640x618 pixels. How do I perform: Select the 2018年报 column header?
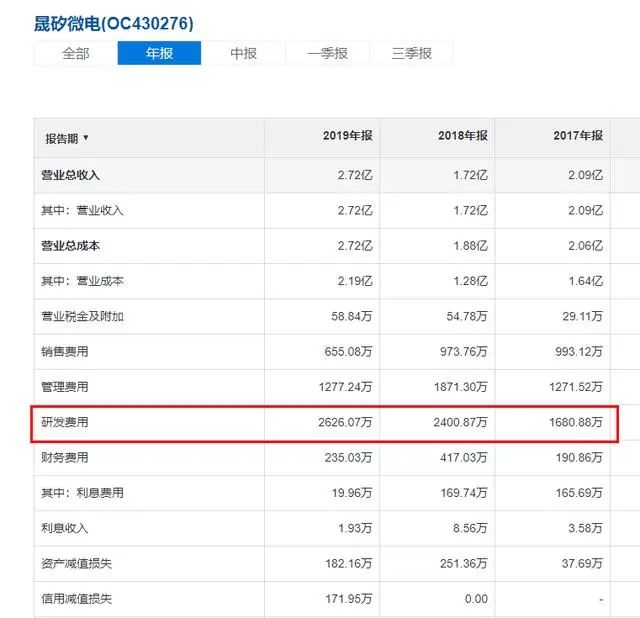[463, 136]
